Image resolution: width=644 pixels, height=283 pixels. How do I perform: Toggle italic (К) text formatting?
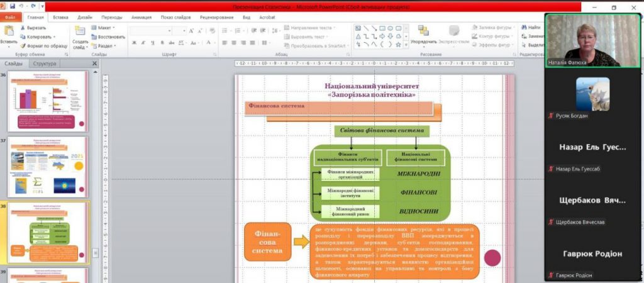pos(143,43)
